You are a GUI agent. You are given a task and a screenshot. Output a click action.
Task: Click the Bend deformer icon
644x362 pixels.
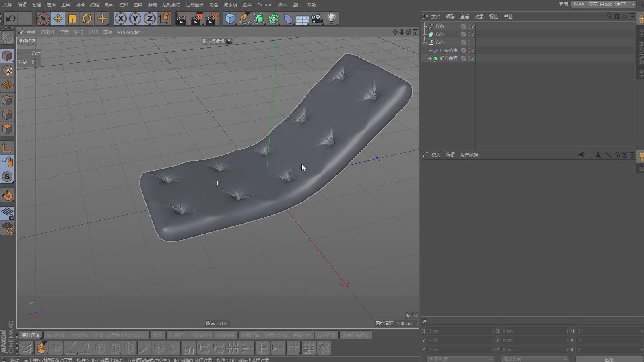[288, 19]
